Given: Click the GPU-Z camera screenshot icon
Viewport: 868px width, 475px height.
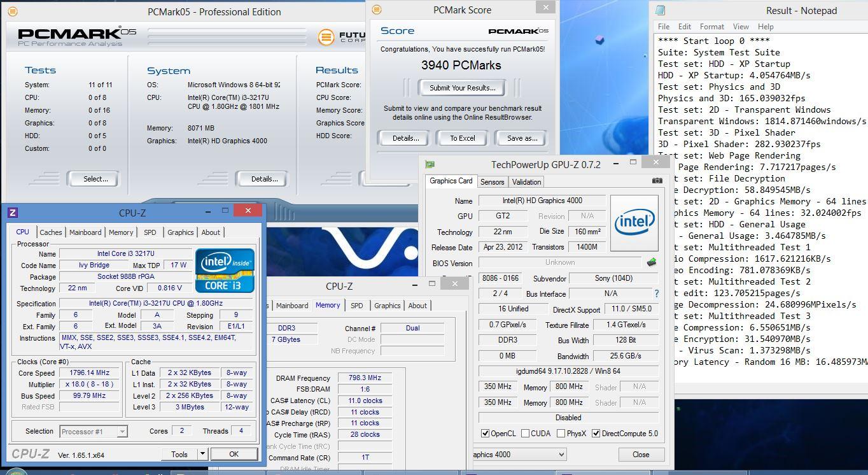Looking at the screenshot, I should pos(657,181).
